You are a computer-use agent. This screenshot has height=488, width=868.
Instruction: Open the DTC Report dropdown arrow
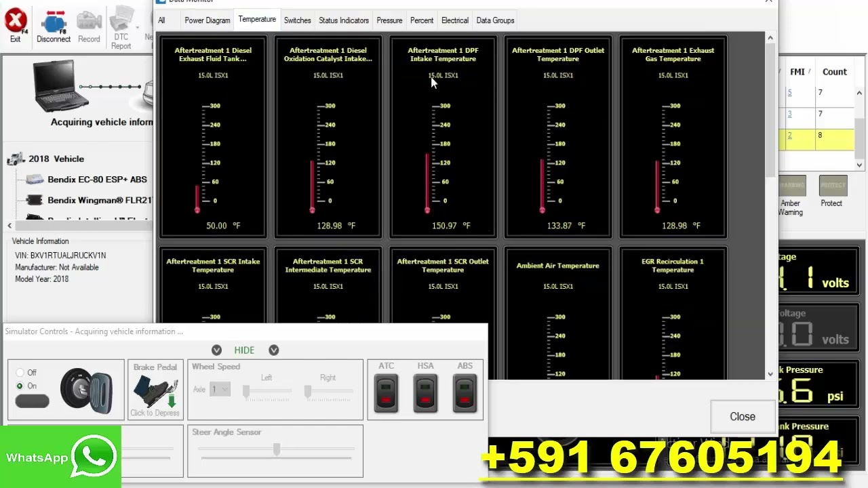pos(137,28)
